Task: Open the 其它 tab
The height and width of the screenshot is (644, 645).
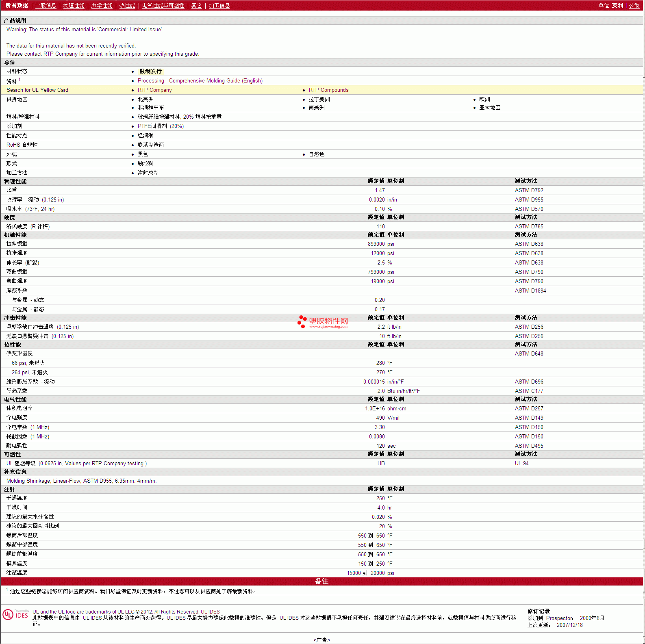Action: pyautogui.click(x=196, y=5)
